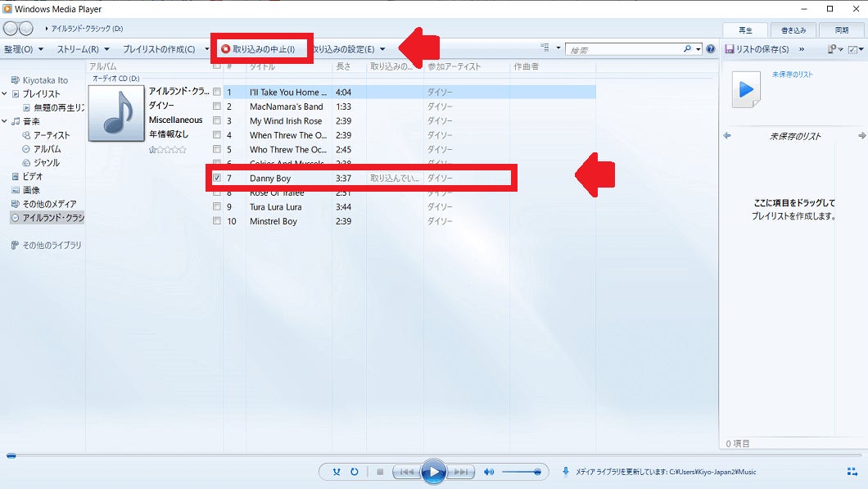Open search options dropdown arrow
Image resolution: width=868 pixels, height=489 pixels.
pyautogui.click(x=698, y=49)
